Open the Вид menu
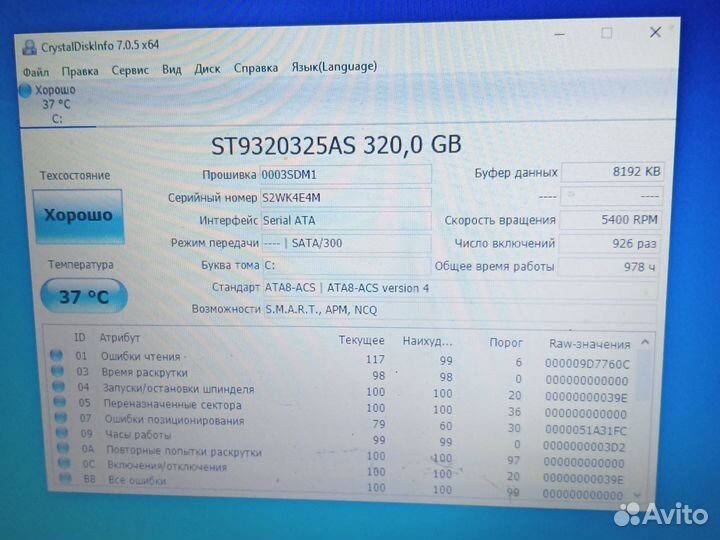Screen dimensions: 720x540 pyautogui.click(x=171, y=69)
